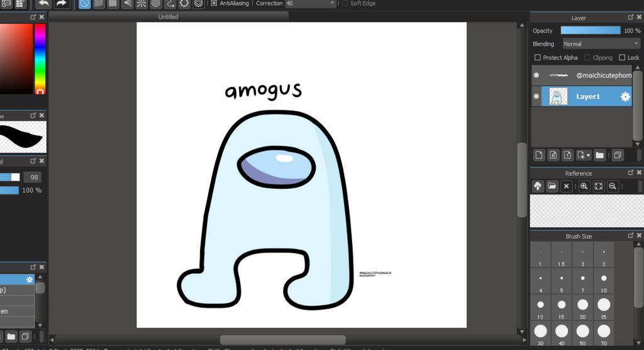Select the radial snap icon
The height and width of the screenshot is (350, 644).
[142, 4]
